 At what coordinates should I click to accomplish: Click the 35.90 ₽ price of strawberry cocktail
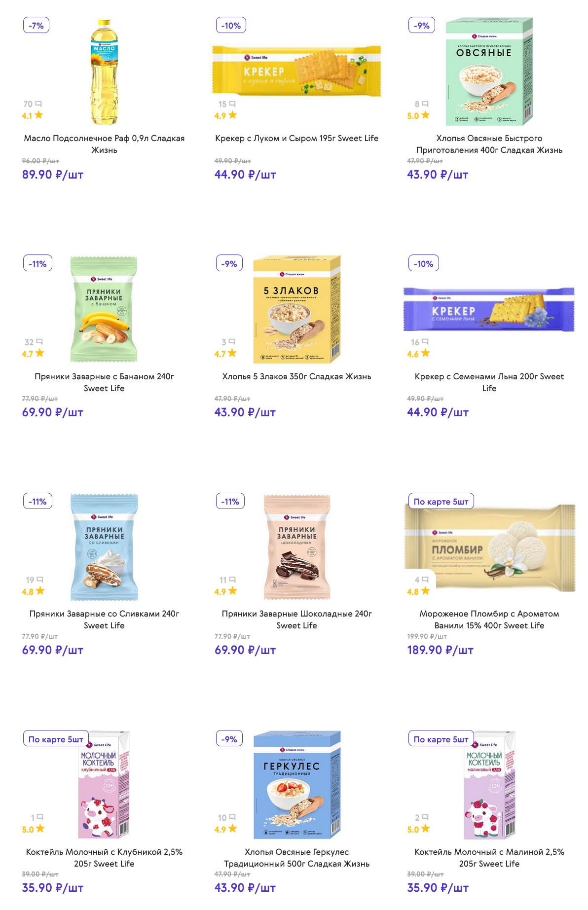[x=52, y=888]
